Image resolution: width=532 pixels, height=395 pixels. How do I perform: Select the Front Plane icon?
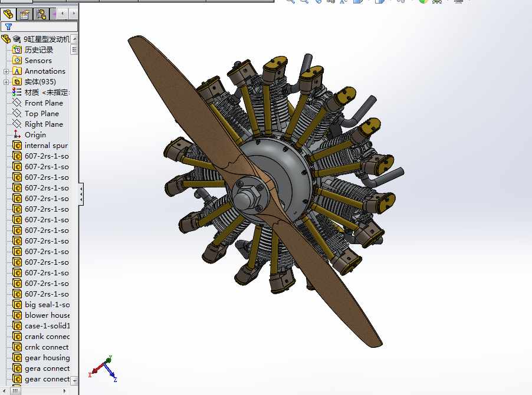tap(17, 103)
